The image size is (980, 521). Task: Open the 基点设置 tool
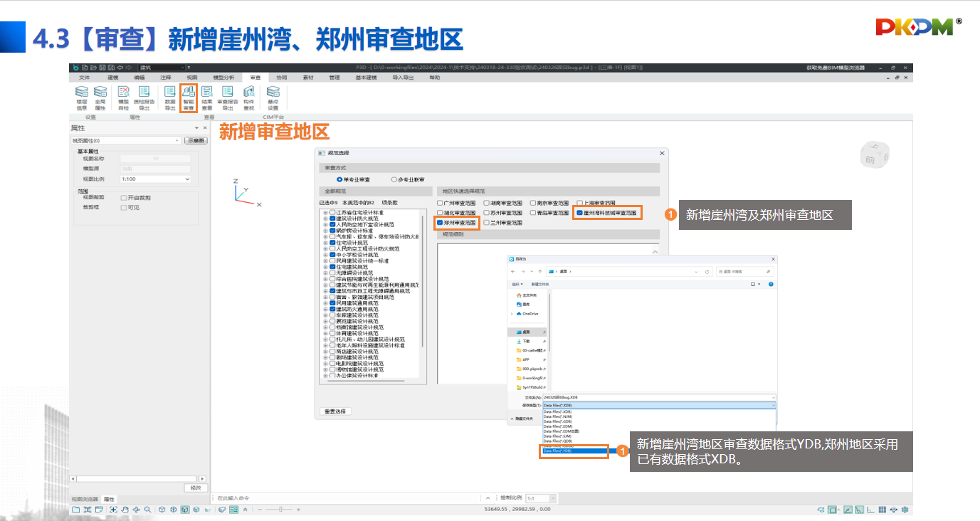(x=273, y=98)
